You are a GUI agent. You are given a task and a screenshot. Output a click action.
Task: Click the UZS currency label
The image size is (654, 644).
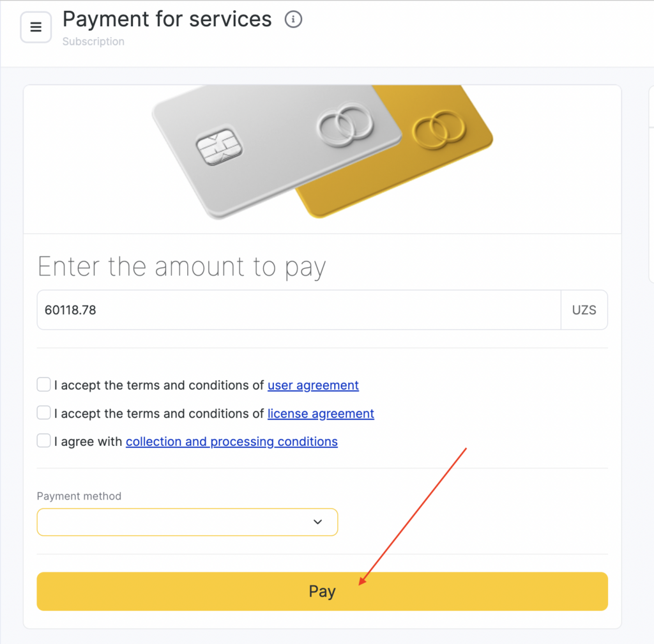point(584,310)
